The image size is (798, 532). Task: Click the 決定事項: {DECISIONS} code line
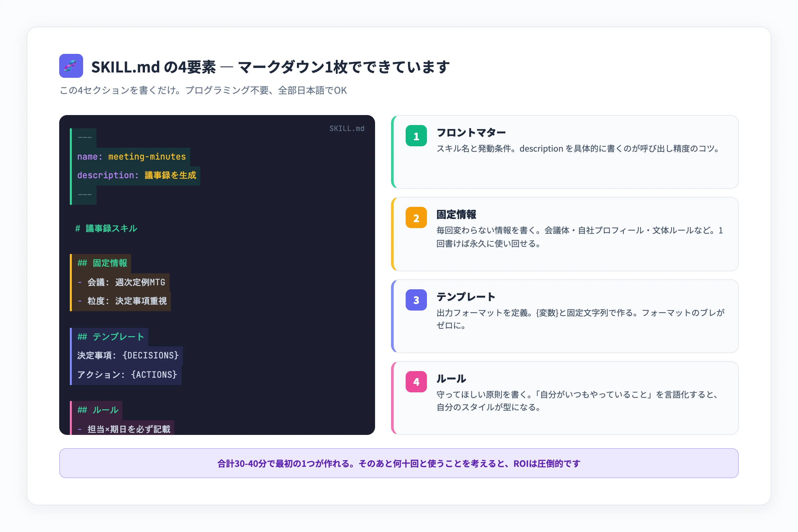[x=128, y=355]
